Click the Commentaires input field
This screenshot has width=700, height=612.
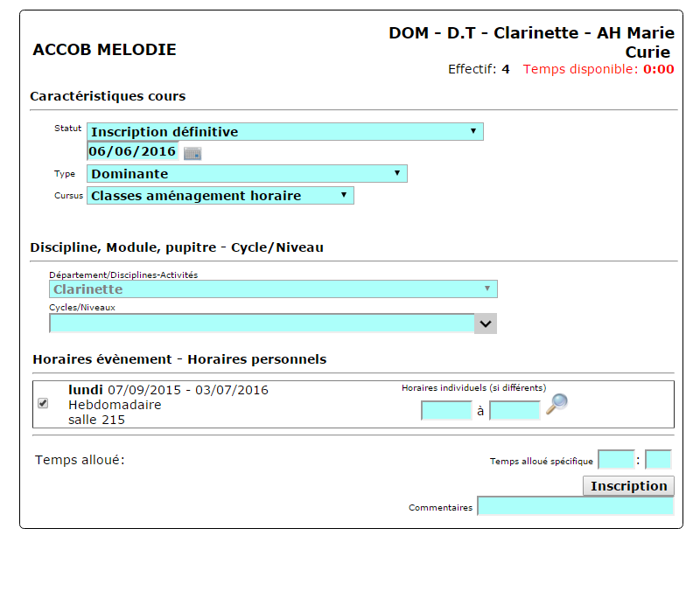click(576, 506)
